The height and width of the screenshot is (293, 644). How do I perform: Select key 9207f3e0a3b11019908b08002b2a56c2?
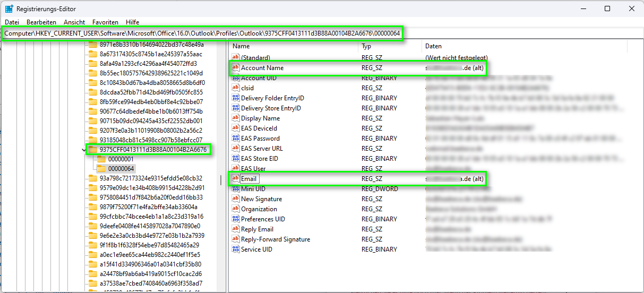pos(151,131)
